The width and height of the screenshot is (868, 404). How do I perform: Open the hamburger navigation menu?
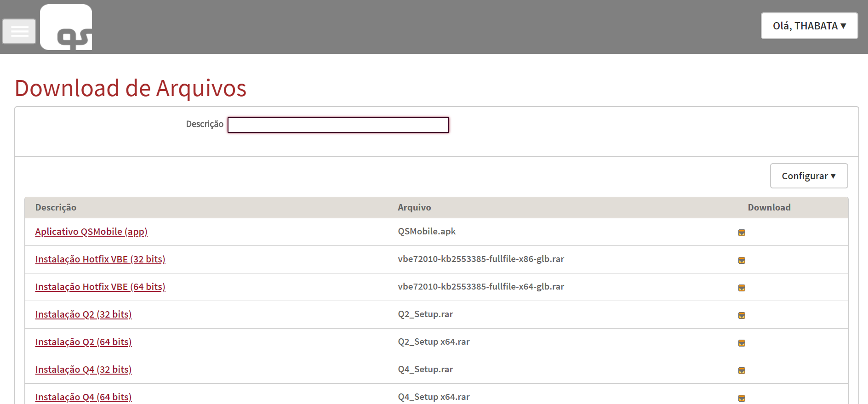(x=19, y=31)
